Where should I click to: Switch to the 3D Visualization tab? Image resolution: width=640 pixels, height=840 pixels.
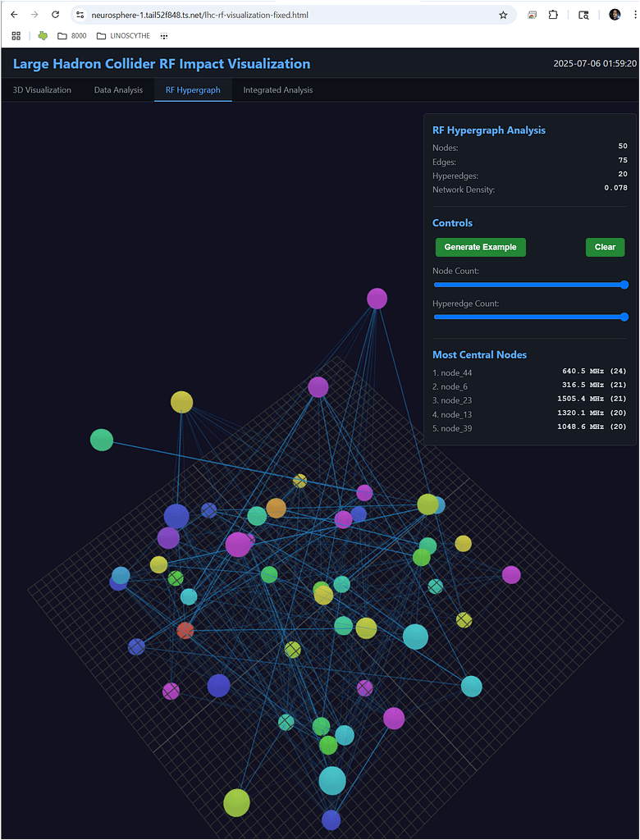[x=42, y=90]
